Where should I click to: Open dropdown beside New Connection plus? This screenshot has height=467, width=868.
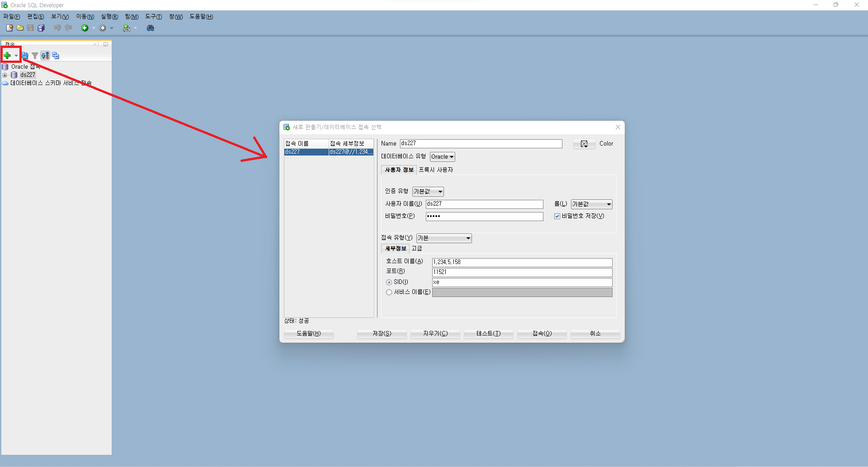[x=16, y=56]
